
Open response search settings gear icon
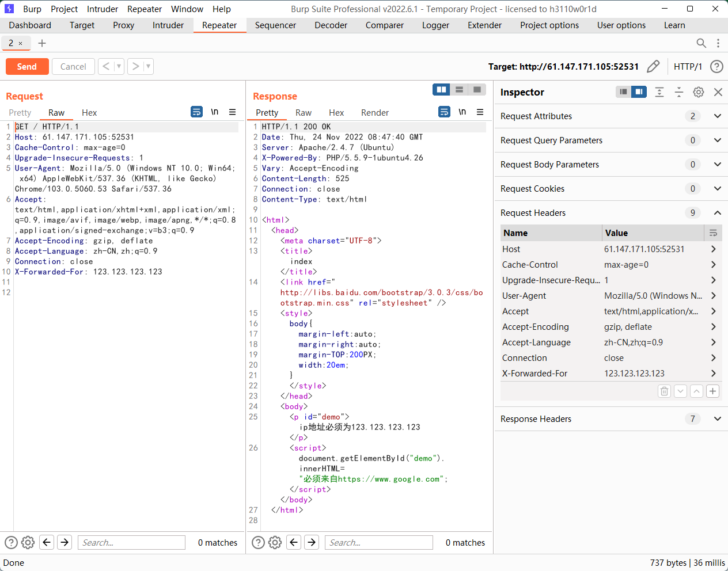click(x=275, y=542)
